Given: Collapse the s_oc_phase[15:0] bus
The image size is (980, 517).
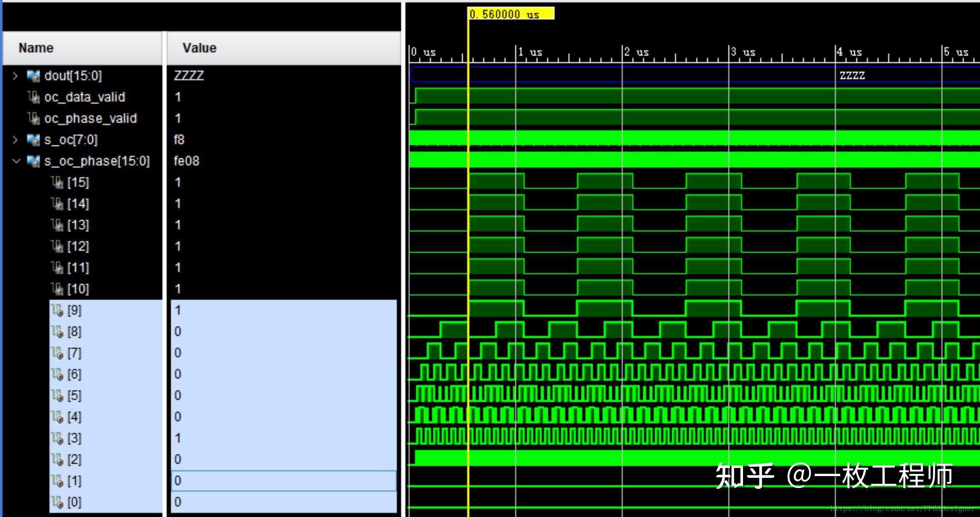Looking at the screenshot, I should (x=16, y=161).
